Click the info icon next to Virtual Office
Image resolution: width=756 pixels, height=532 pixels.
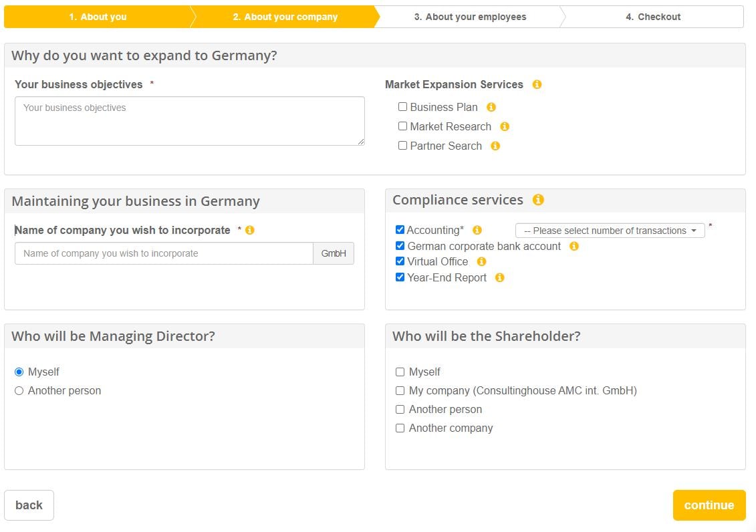coord(481,261)
